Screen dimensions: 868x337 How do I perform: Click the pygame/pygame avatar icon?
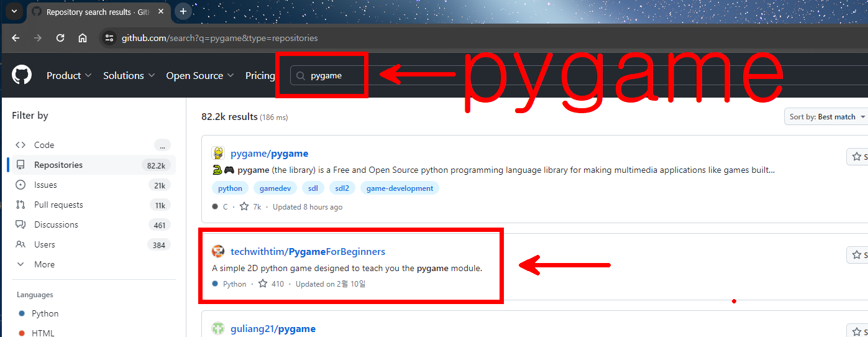pos(218,154)
